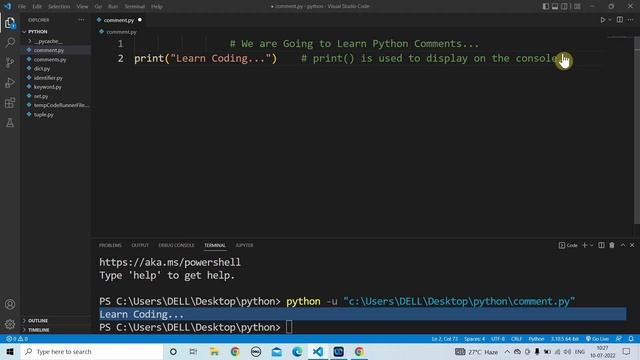640x360 pixels.
Task: Open run options dropdown beside play button
Action: [x=610, y=20]
